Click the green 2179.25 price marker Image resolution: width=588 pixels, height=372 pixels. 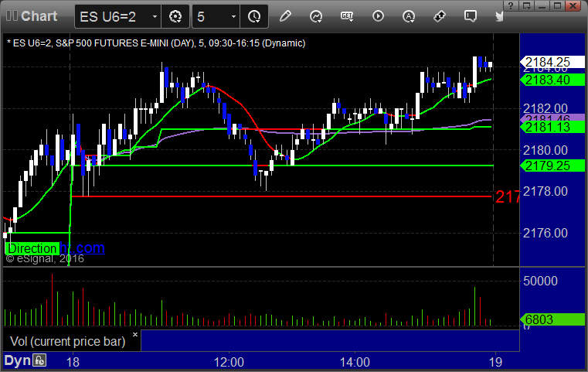point(552,166)
